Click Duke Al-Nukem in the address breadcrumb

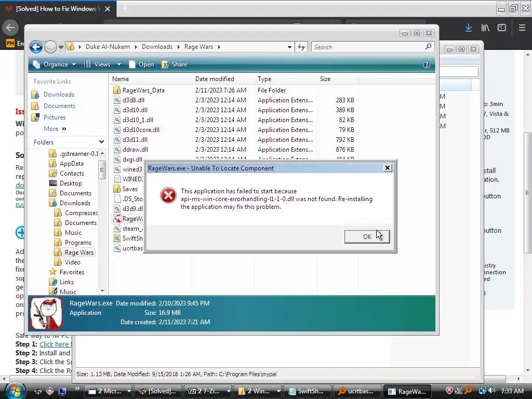[x=108, y=47]
